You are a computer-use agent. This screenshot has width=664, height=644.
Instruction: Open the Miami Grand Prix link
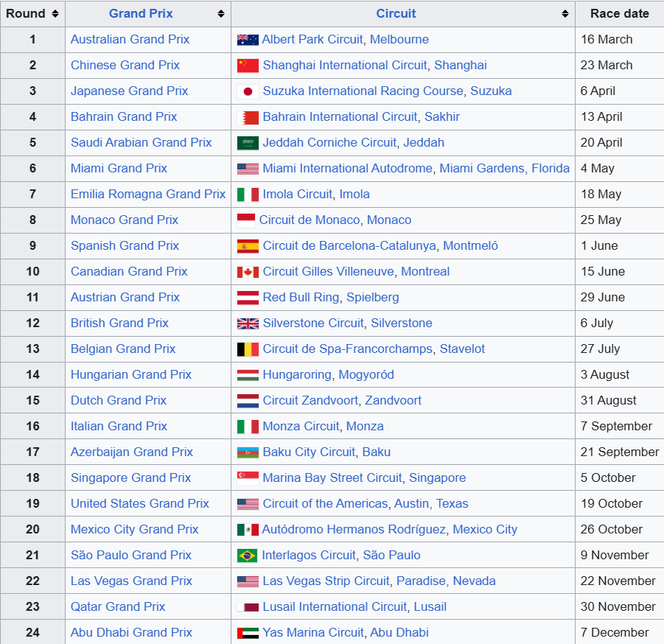tap(119, 169)
